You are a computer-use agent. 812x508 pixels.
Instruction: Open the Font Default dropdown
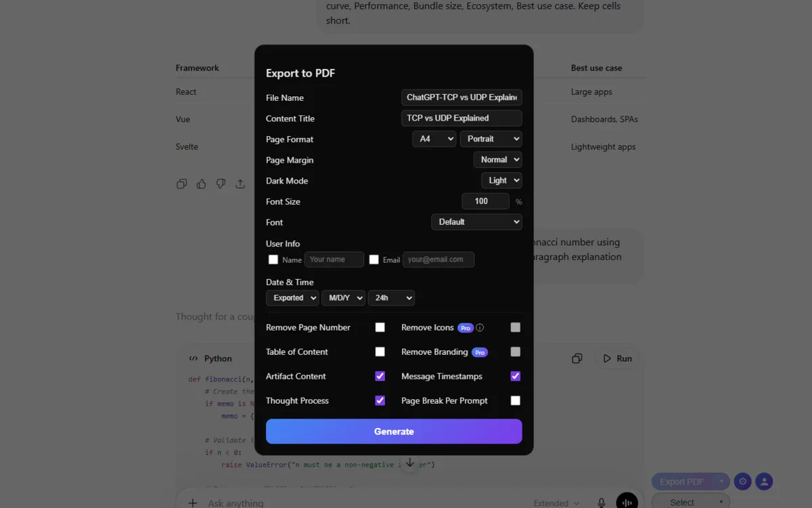[476, 221]
